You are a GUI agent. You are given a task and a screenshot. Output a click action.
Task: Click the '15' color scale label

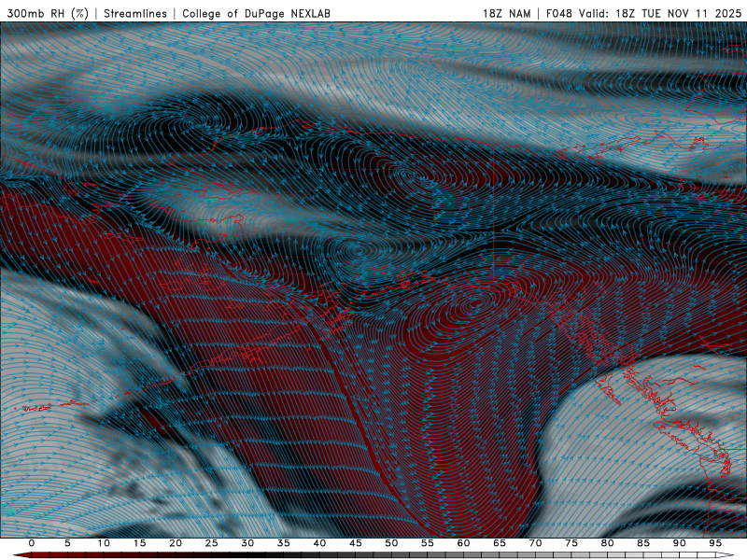click(139, 543)
